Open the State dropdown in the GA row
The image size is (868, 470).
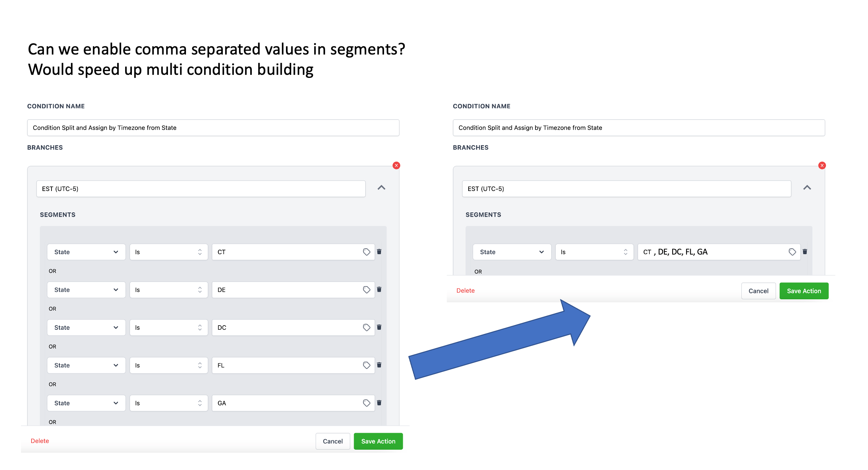(x=86, y=403)
